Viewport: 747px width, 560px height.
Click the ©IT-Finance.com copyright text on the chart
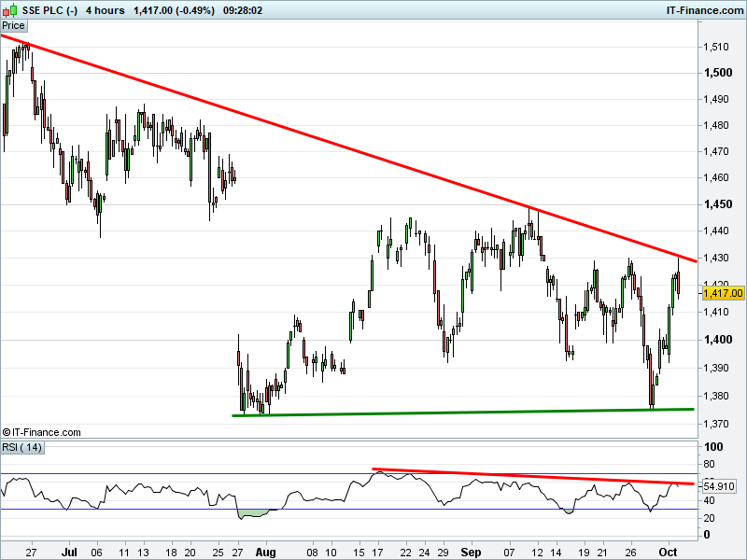pos(41,432)
